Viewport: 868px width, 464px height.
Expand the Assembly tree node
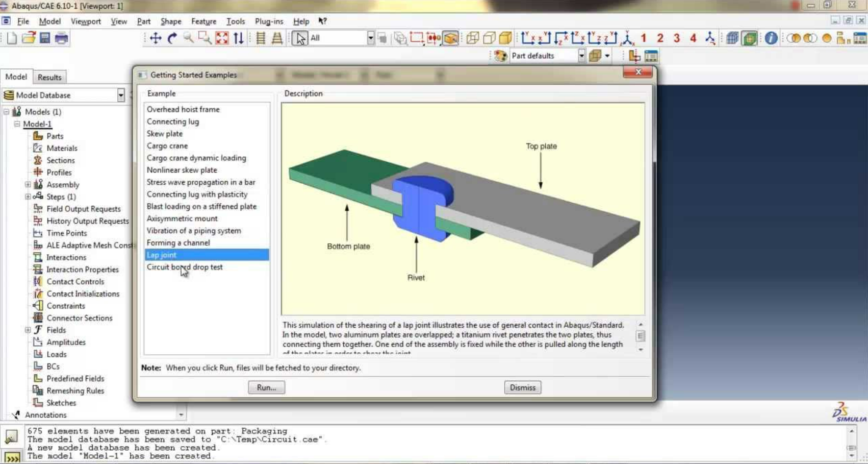28,185
